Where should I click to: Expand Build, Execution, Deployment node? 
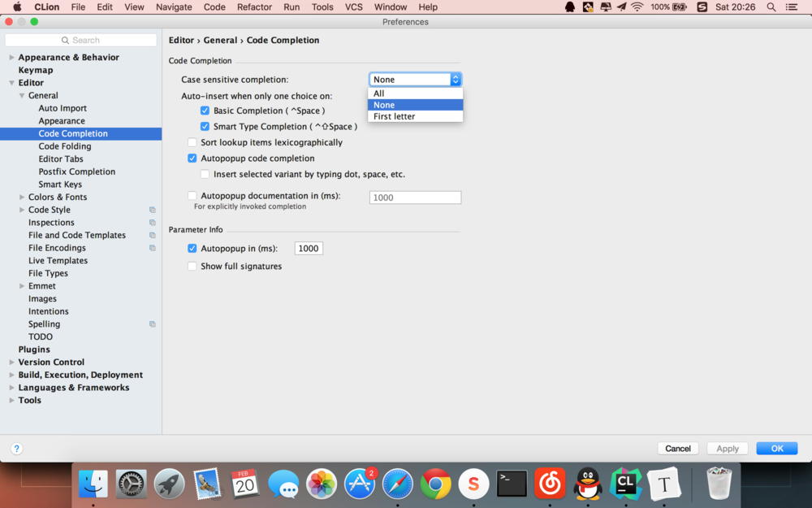click(11, 375)
